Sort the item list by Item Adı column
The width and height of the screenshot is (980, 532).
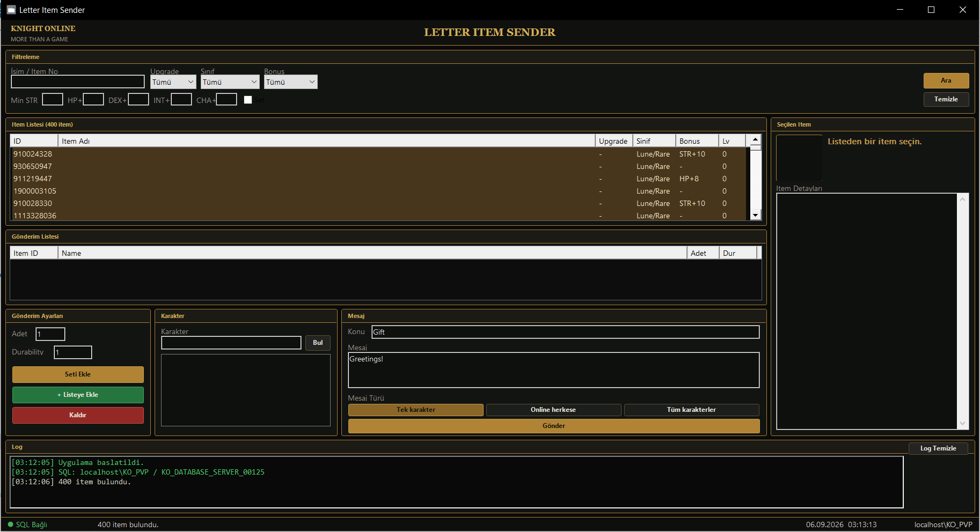pos(327,141)
